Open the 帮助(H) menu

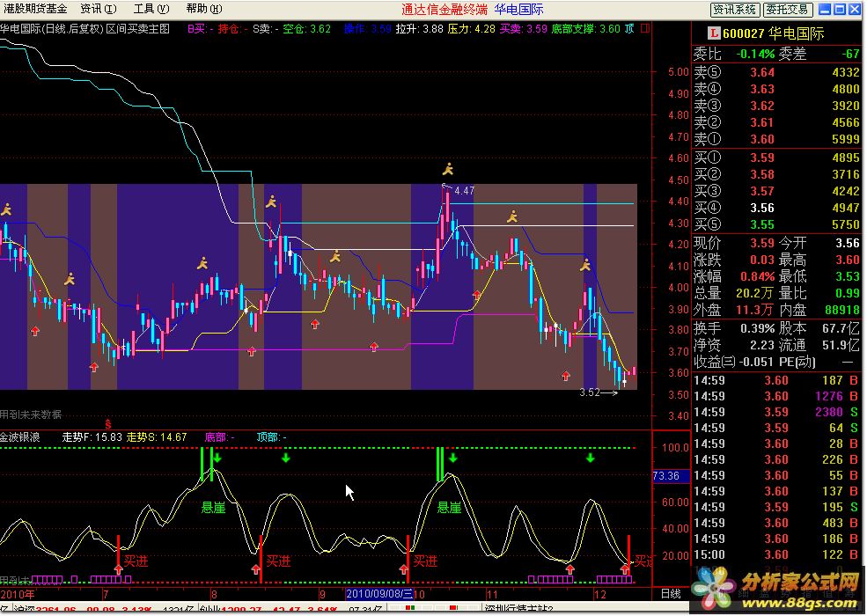point(204,9)
